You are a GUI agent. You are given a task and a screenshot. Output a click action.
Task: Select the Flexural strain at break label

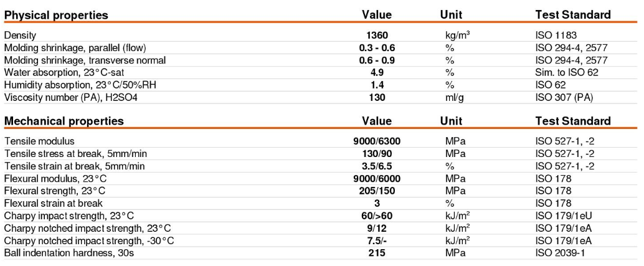[53, 203]
